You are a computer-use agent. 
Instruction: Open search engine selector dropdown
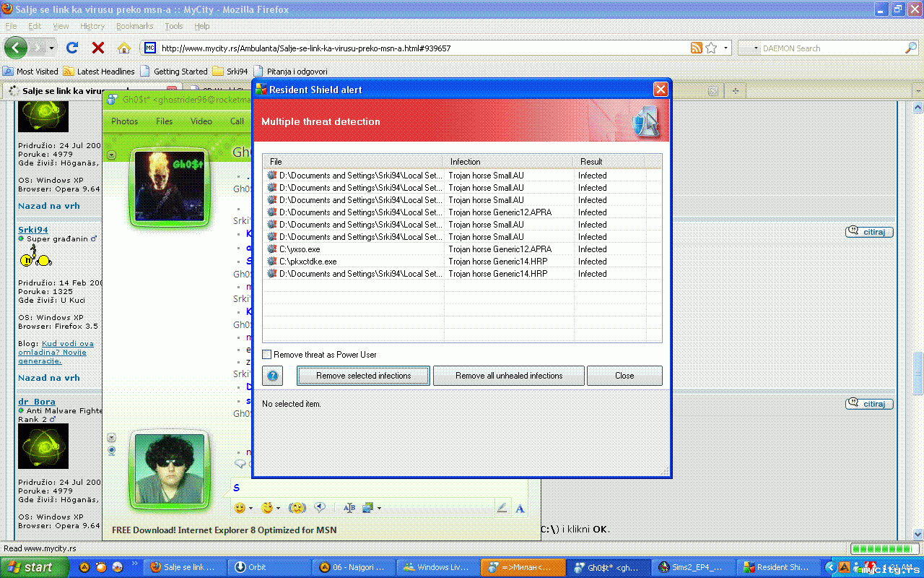[x=756, y=48]
